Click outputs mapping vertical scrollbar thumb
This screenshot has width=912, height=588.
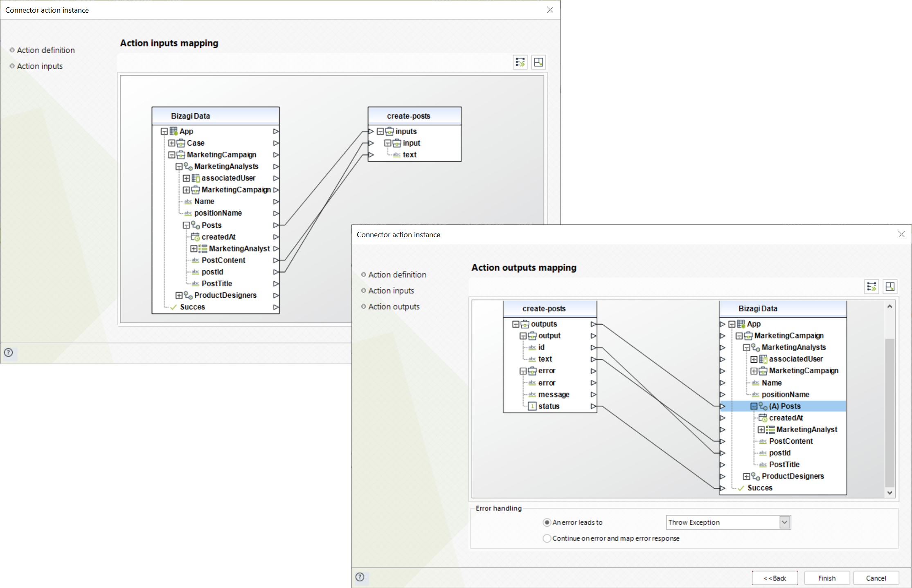(889, 412)
